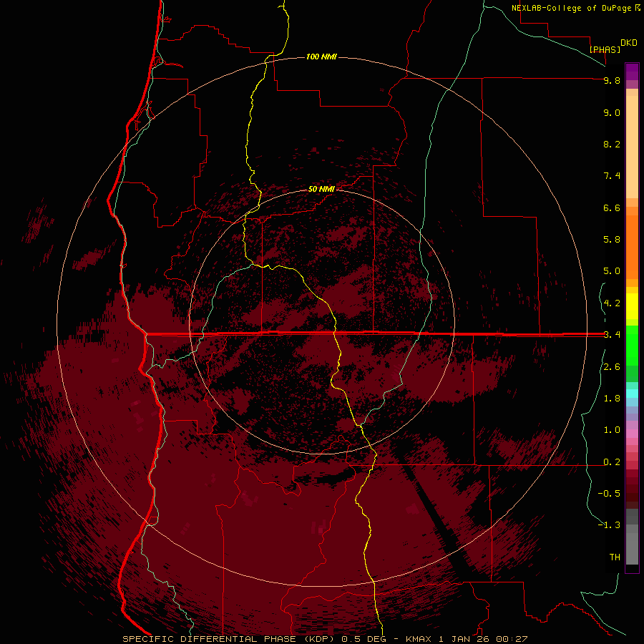
Task: Click the 1 JAN 26 00:27 timestamp
Action: pos(483,639)
